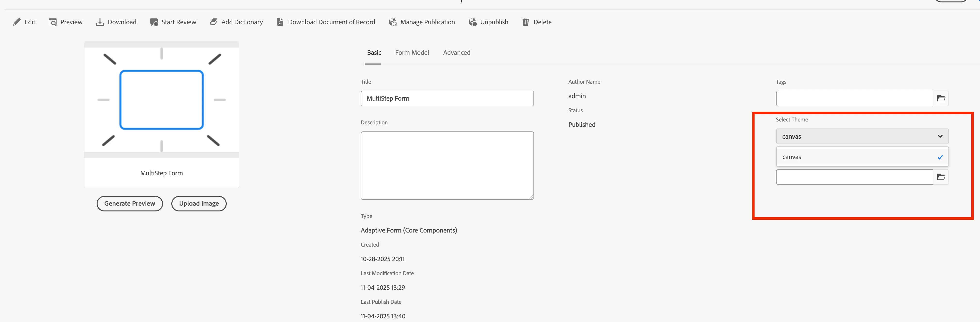The image size is (980, 322).
Task: Click the Download arrow icon
Action: [x=100, y=22]
